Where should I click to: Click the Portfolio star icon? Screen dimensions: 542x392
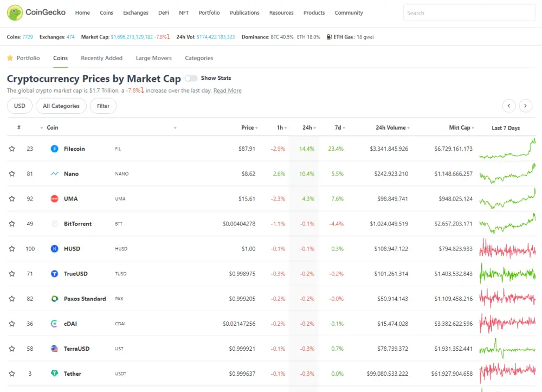[10, 57]
